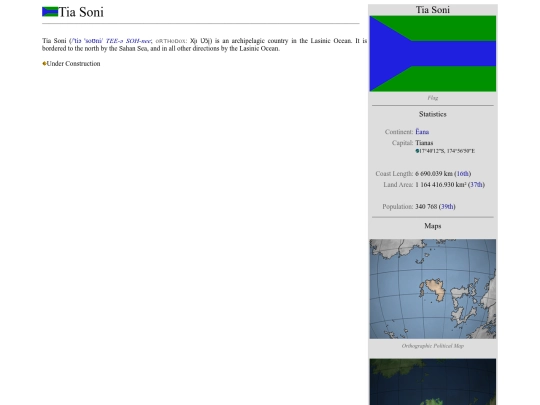Click the IPA pronunciation link for Tia Soni
Screen dimensions: 540x405
(x=87, y=41)
